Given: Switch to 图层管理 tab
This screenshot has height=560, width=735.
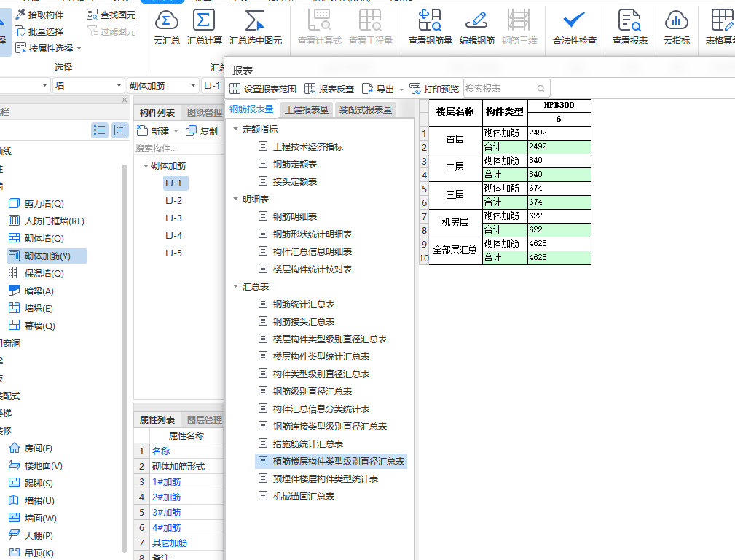Looking at the screenshot, I should tap(204, 420).
